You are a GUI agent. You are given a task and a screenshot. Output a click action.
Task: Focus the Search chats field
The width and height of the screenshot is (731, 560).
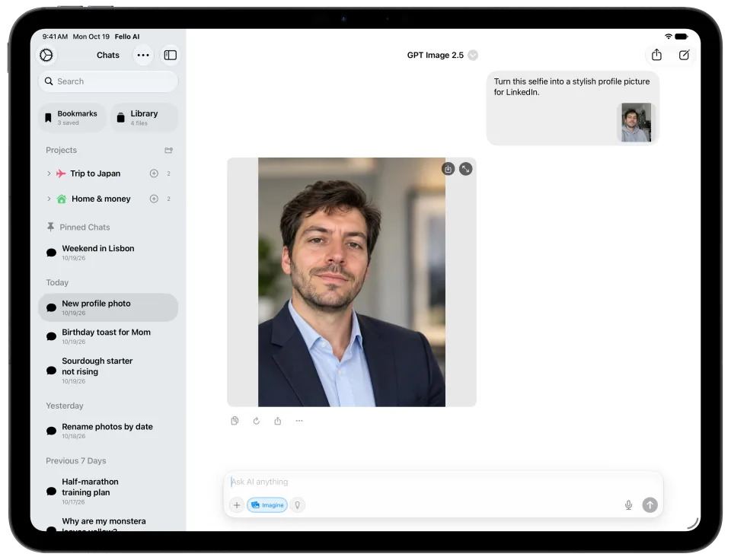(108, 81)
